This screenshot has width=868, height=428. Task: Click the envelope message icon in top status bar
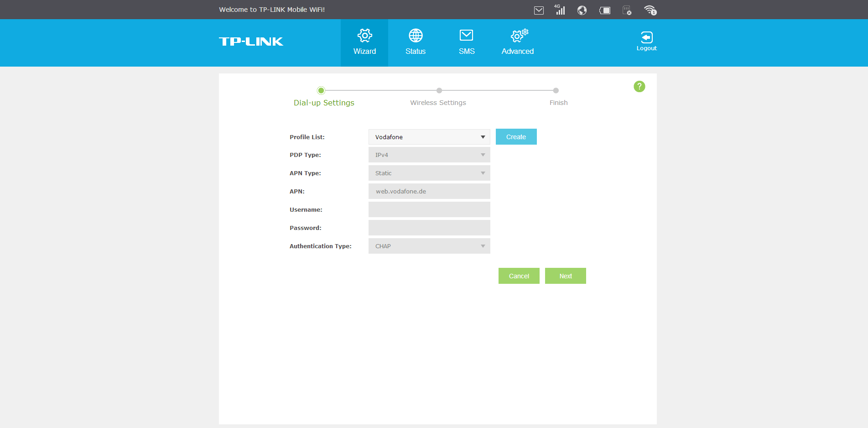point(539,10)
